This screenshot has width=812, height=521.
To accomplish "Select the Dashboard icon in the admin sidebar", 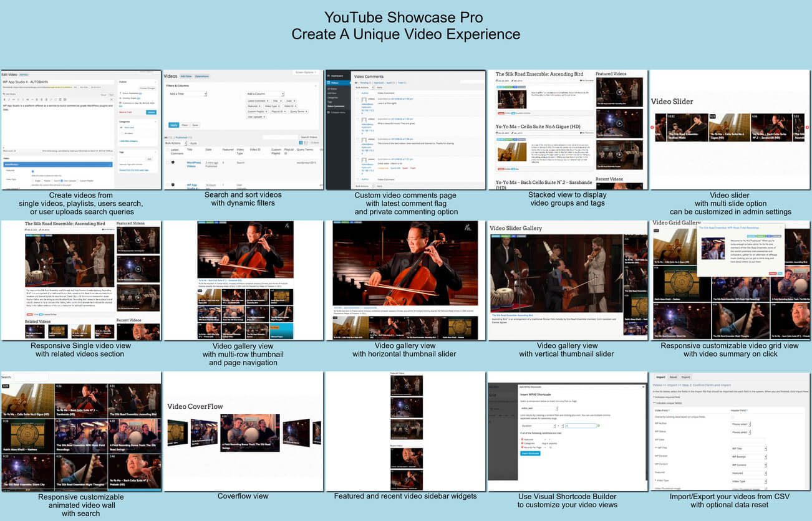I will click(329, 75).
